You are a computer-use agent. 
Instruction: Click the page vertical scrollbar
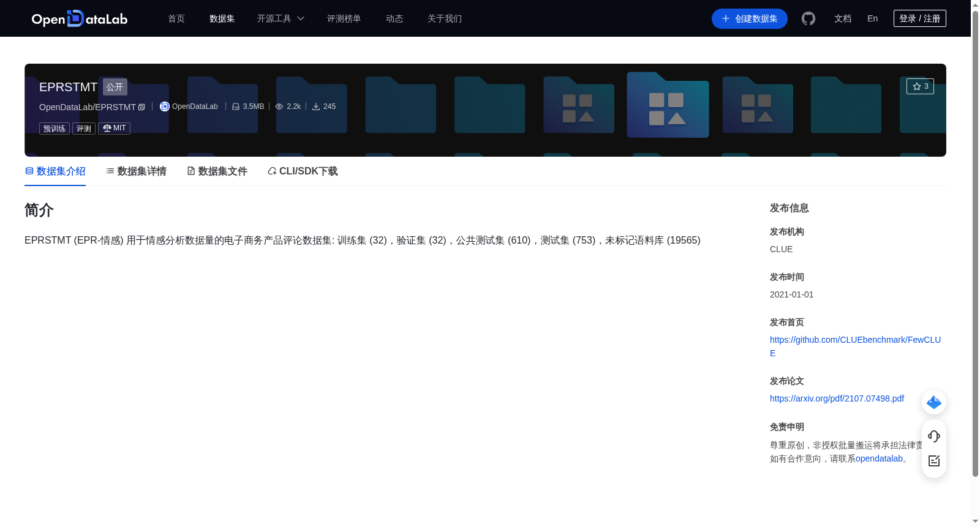pyautogui.click(x=975, y=245)
